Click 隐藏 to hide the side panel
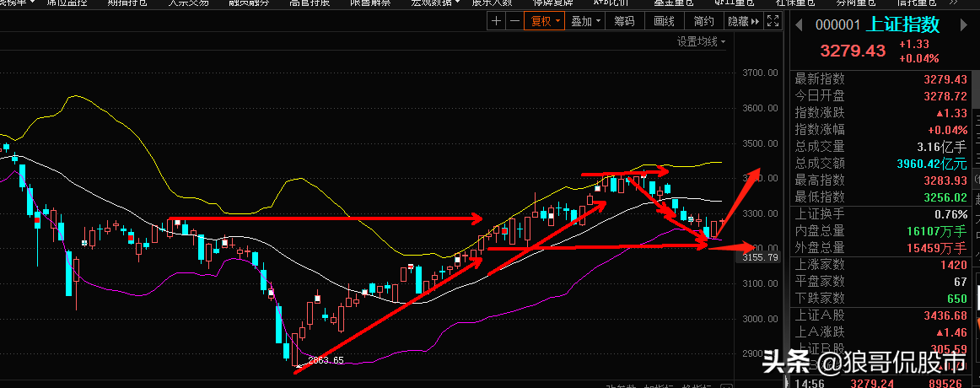This screenshot has width=980, height=388. (x=743, y=21)
